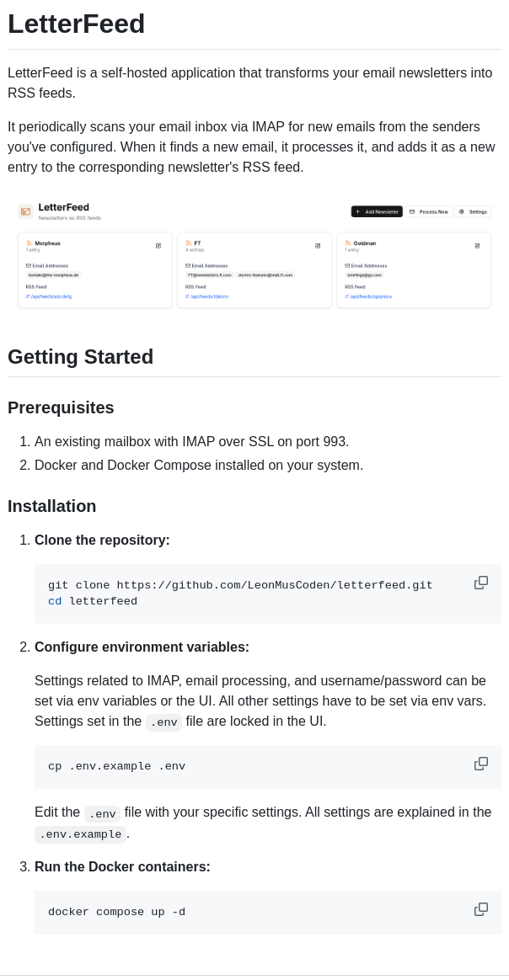This screenshot has height=980, width=509.
Task: Open the Morpheus /api/feeds link
Action: point(51,296)
